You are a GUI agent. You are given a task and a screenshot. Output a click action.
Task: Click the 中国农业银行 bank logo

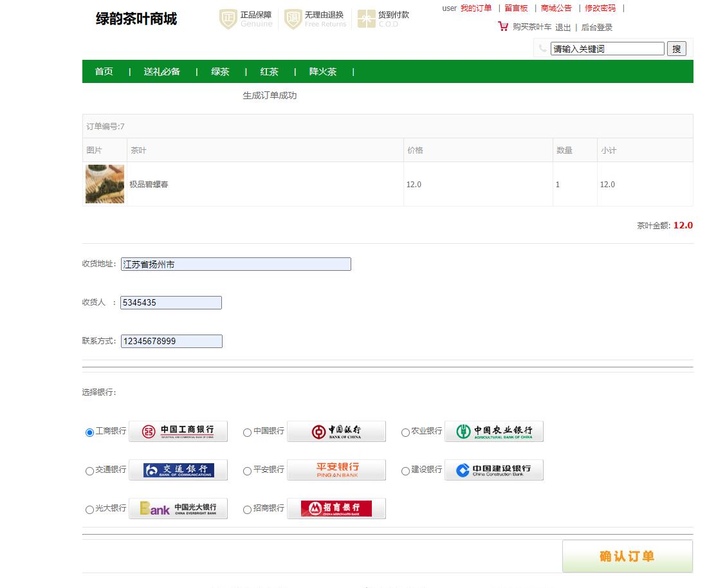point(493,431)
